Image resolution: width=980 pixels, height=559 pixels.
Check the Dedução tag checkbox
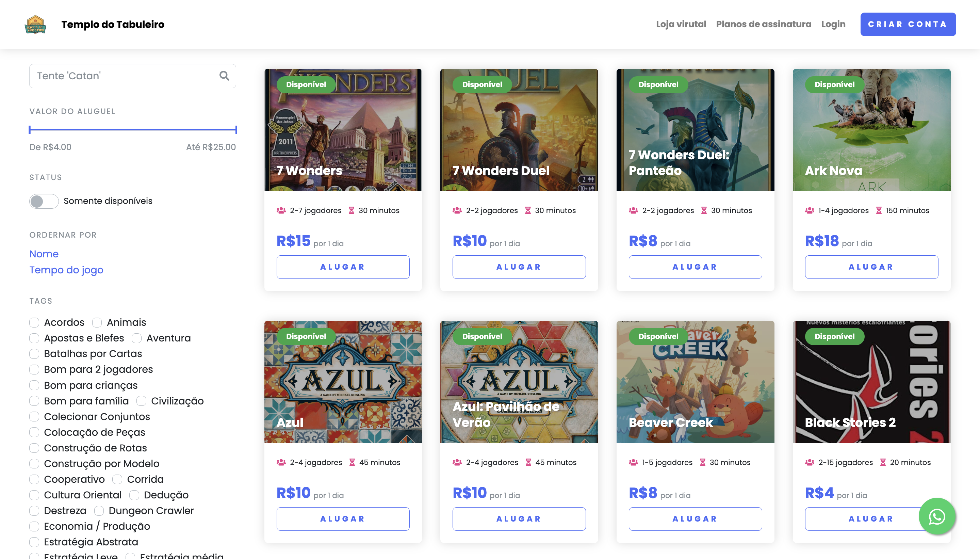(134, 495)
